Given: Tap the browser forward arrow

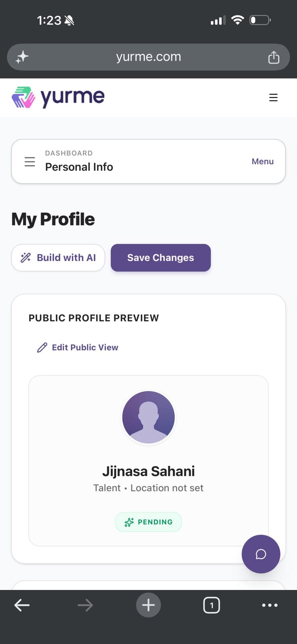Looking at the screenshot, I should pyautogui.click(x=85, y=605).
